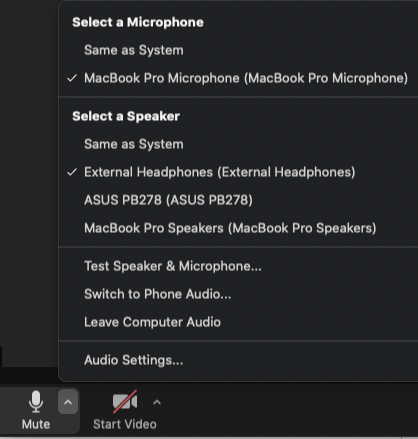The height and width of the screenshot is (439, 418).
Task: Select External Headphones as speaker output
Action: coord(220,172)
